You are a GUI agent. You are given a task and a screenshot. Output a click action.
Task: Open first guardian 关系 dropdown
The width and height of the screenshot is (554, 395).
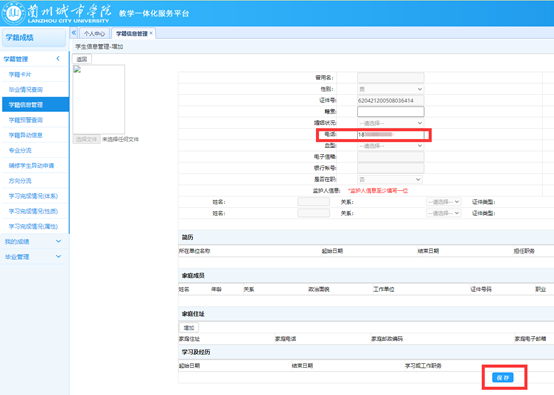(443, 202)
